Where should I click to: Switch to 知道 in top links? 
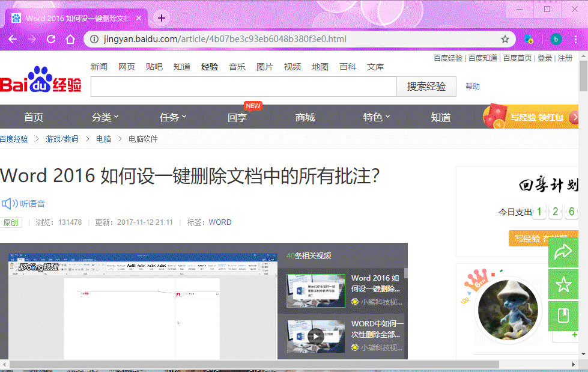click(x=182, y=67)
